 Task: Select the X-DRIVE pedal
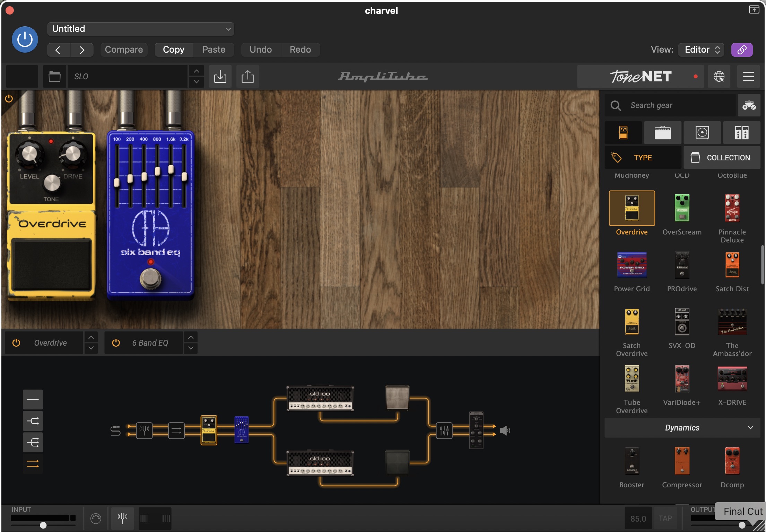click(x=732, y=379)
